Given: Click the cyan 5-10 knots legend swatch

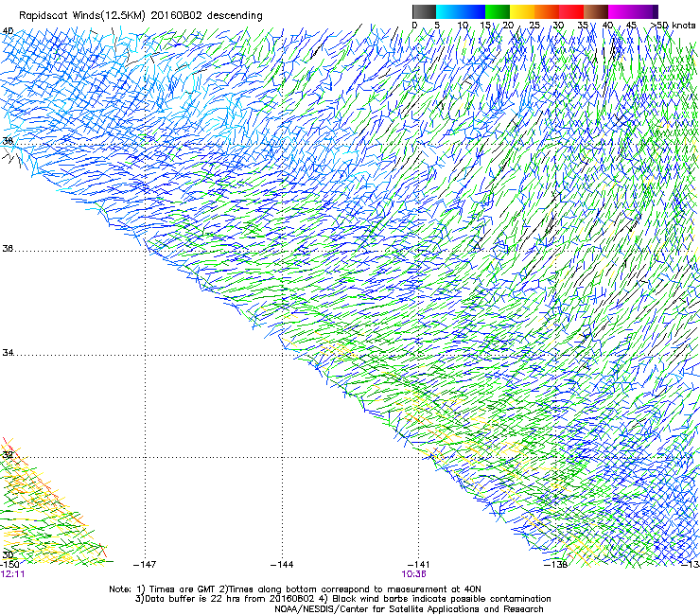Looking at the screenshot, I should [x=447, y=11].
